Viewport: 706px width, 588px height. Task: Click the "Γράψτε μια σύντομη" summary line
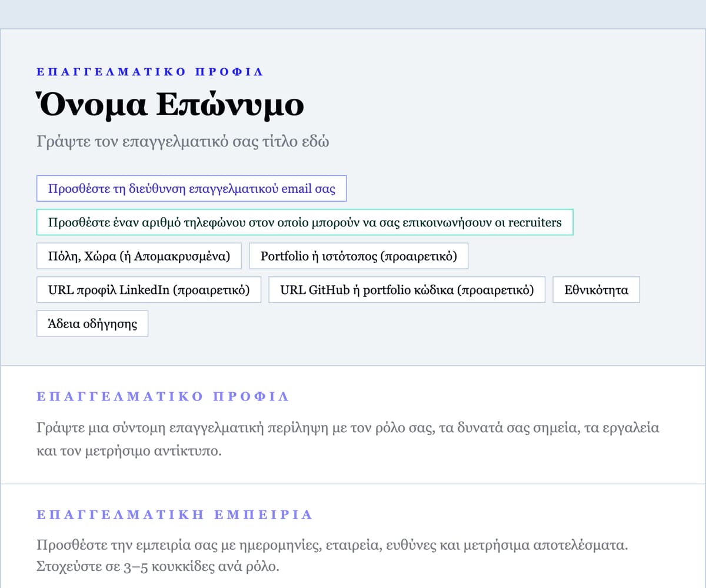point(176,427)
